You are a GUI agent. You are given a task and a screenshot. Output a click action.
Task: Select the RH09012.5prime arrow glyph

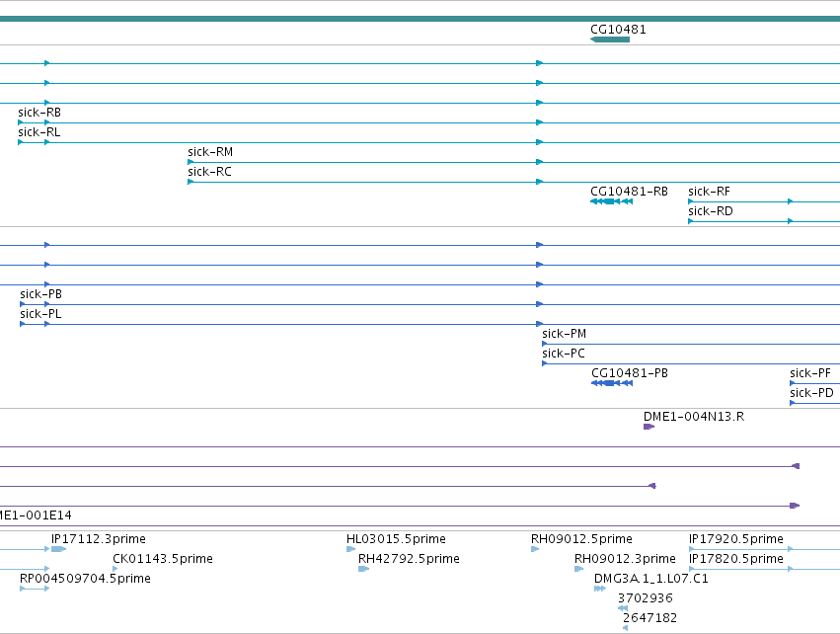[535, 549]
